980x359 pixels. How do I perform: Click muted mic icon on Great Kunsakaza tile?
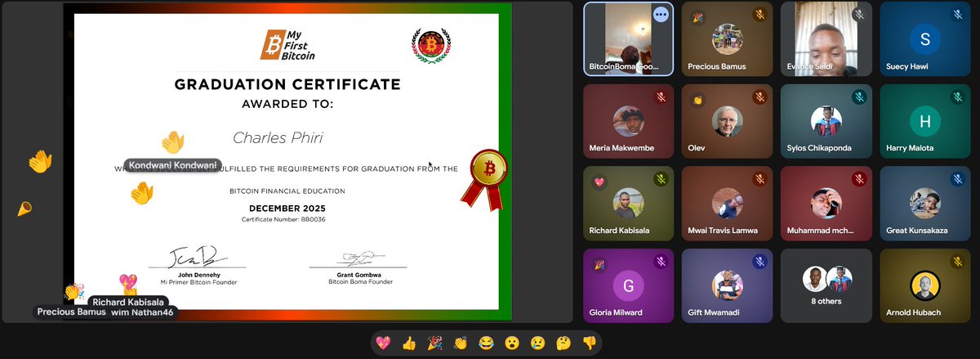(957, 179)
